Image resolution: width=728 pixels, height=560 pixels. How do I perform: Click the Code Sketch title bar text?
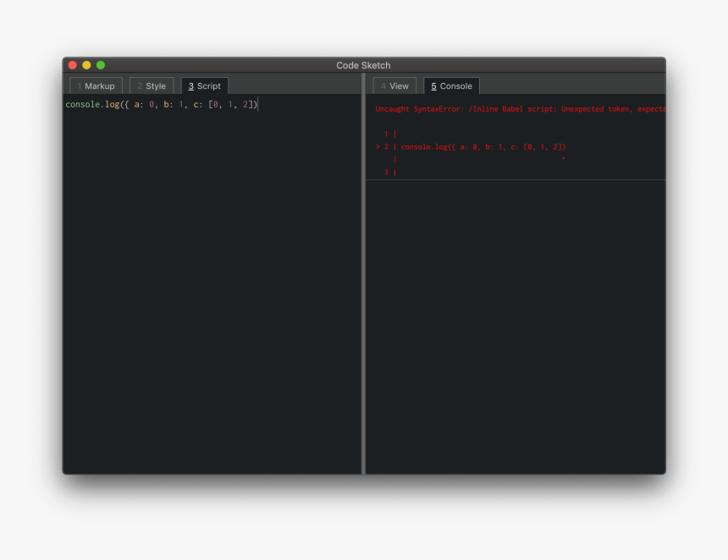[363, 65]
